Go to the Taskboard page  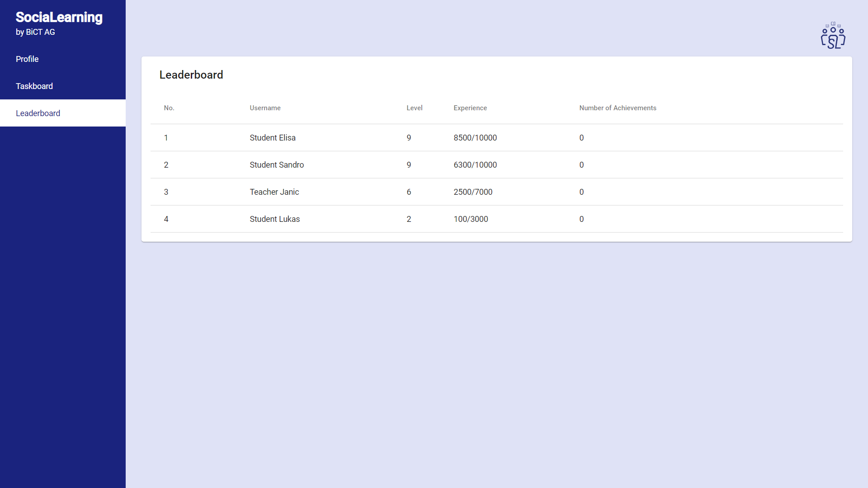pos(34,86)
